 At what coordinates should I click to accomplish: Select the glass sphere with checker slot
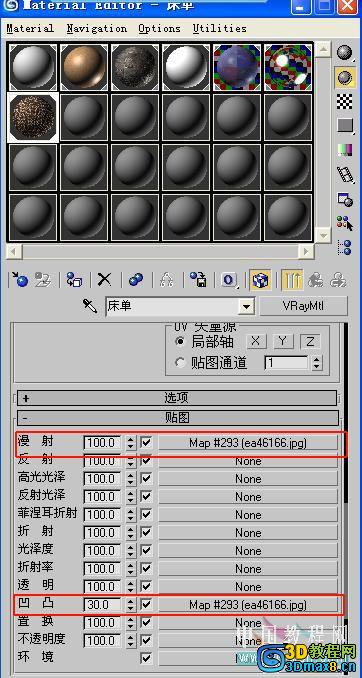point(288,67)
